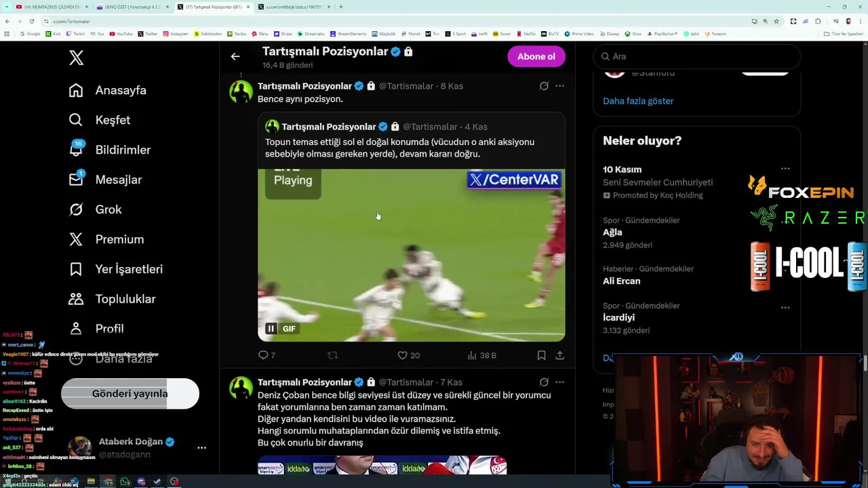
Task: Open the Netflix bookmark
Action: pos(526,34)
